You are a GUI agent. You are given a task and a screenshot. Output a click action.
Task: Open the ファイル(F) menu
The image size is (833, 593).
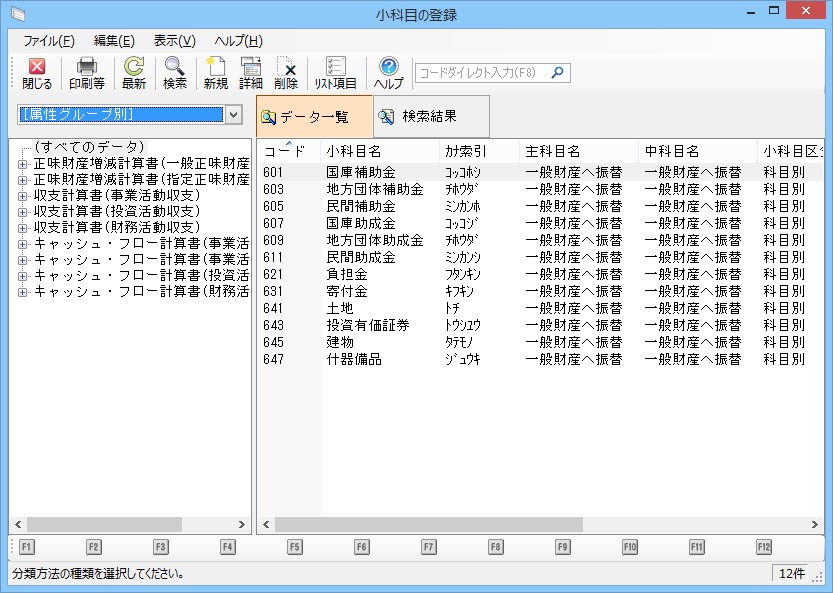click(x=48, y=41)
